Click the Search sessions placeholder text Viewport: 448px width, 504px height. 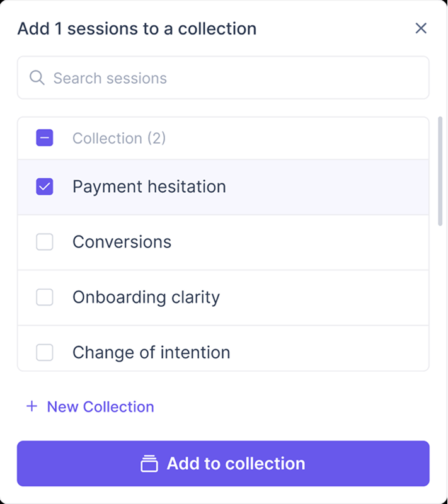point(109,77)
